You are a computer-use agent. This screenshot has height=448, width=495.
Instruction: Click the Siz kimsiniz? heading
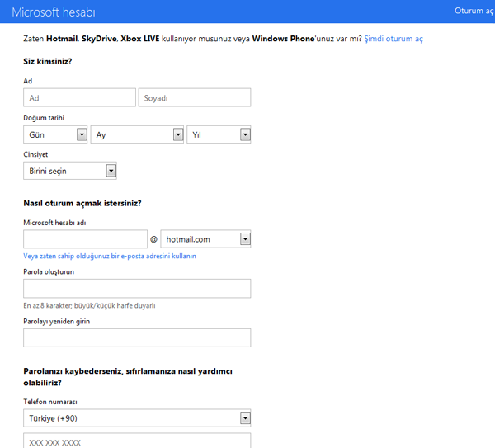click(48, 61)
